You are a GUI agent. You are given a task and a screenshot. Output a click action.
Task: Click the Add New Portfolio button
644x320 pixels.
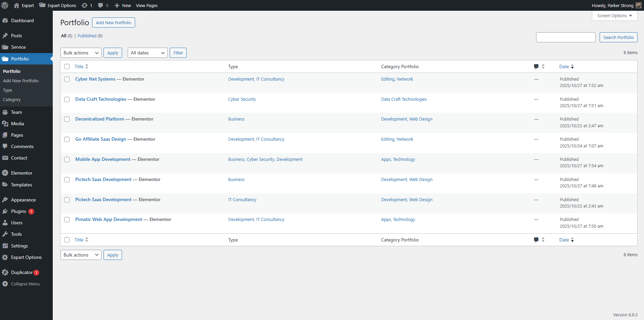[x=113, y=22]
